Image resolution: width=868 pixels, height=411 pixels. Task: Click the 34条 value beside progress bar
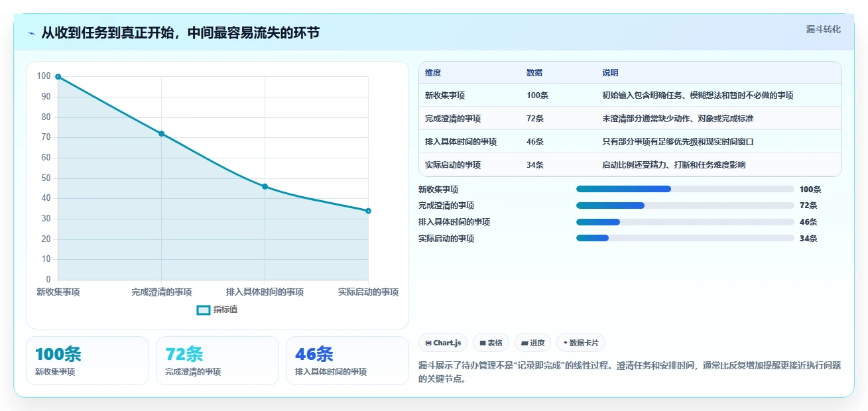[808, 239]
